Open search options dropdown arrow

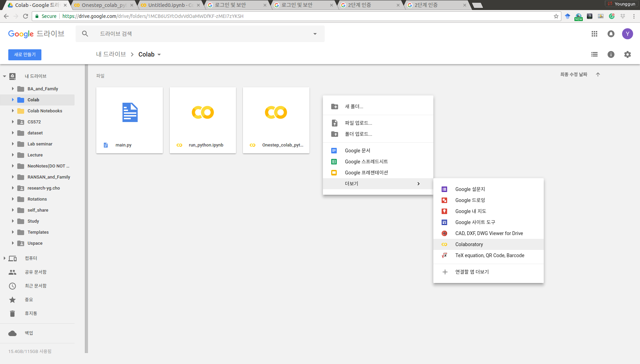click(x=315, y=34)
